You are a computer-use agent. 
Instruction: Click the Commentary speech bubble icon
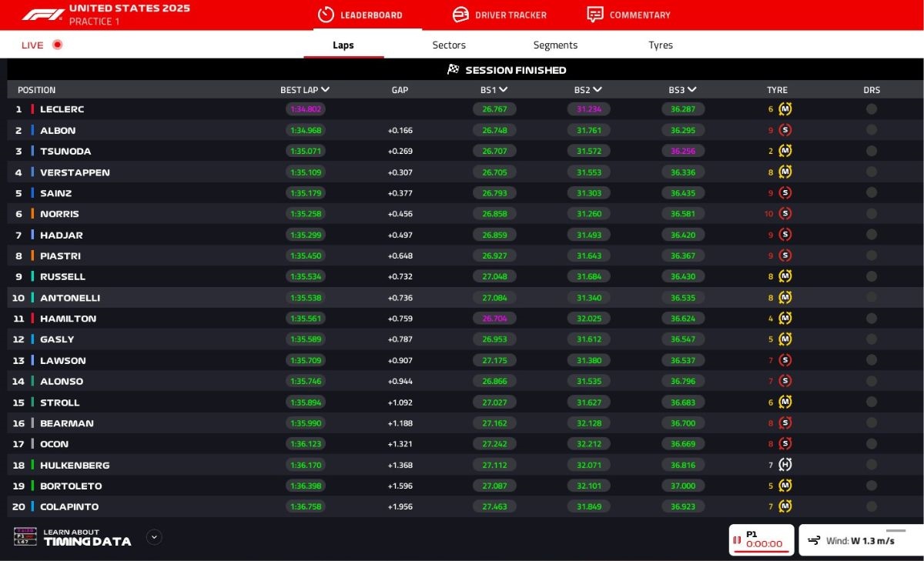[594, 15]
